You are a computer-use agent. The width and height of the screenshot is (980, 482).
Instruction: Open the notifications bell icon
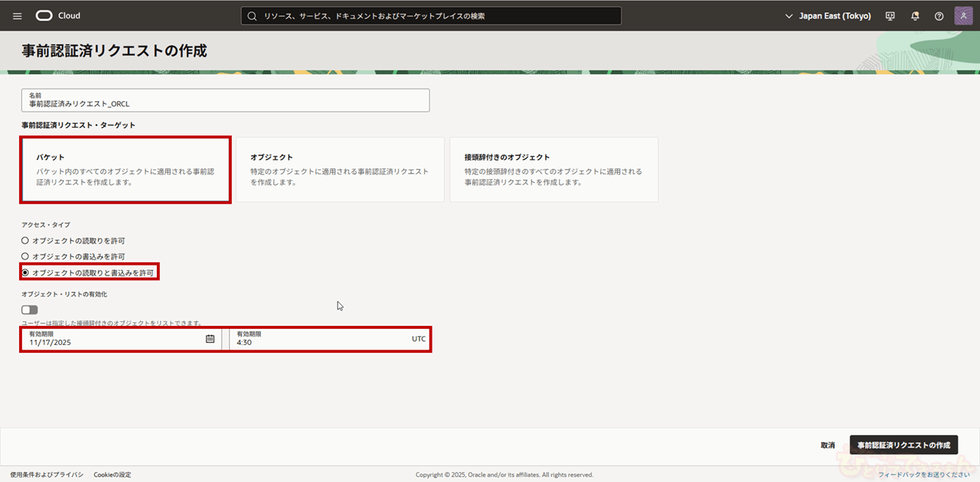click(915, 16)
